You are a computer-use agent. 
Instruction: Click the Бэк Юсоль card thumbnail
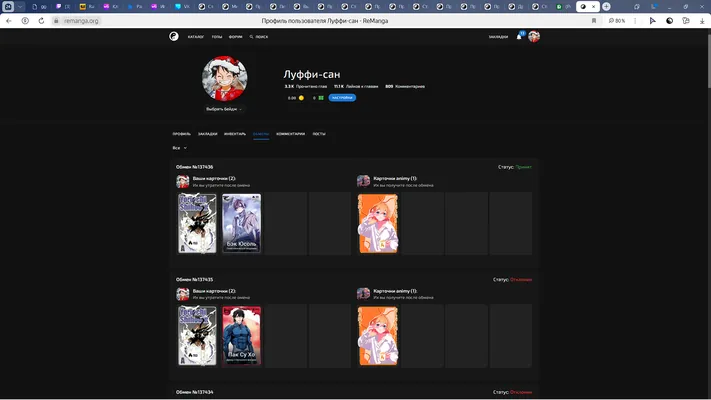click(241, 223)
